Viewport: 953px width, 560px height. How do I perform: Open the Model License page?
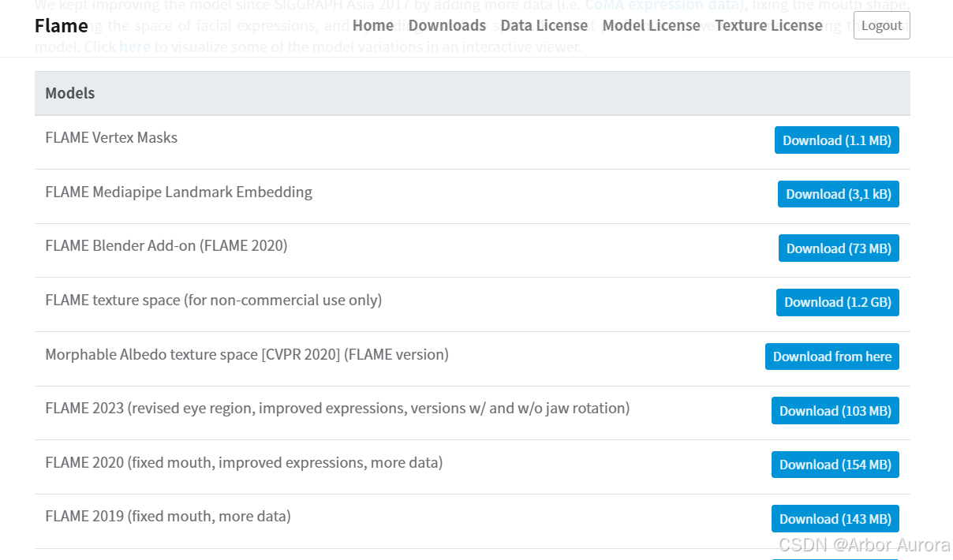[x=651, y=25]
